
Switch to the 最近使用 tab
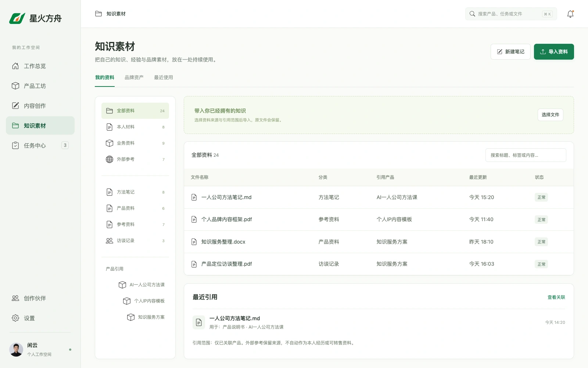click(x=164, y=78)
